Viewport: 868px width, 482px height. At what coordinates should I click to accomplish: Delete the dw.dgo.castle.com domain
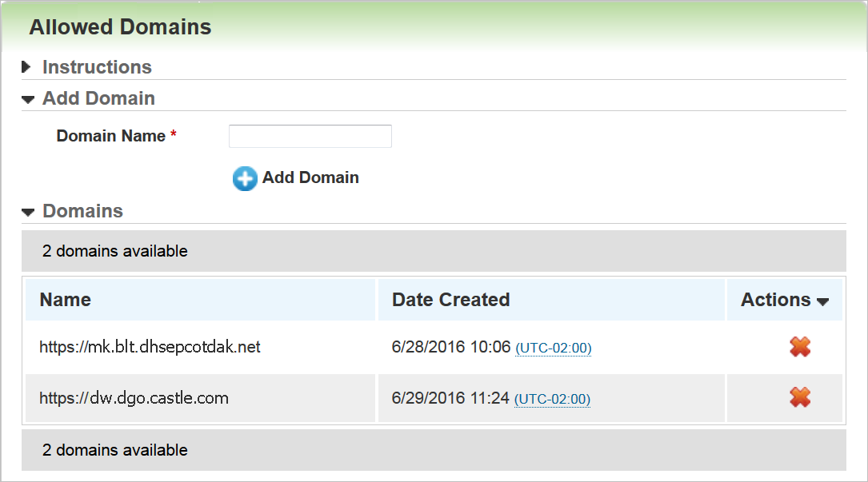[800, 397]
